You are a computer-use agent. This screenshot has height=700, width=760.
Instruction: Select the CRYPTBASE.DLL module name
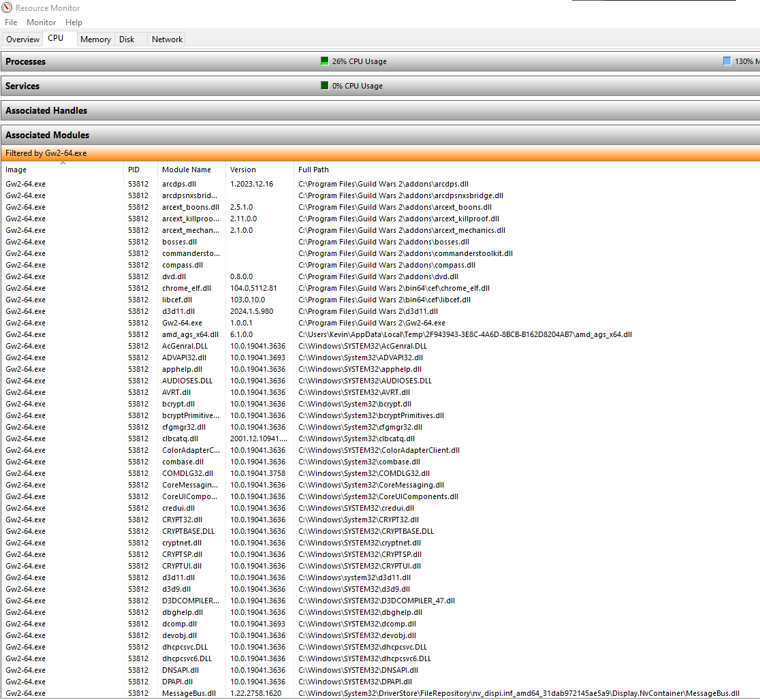(188, 532)
